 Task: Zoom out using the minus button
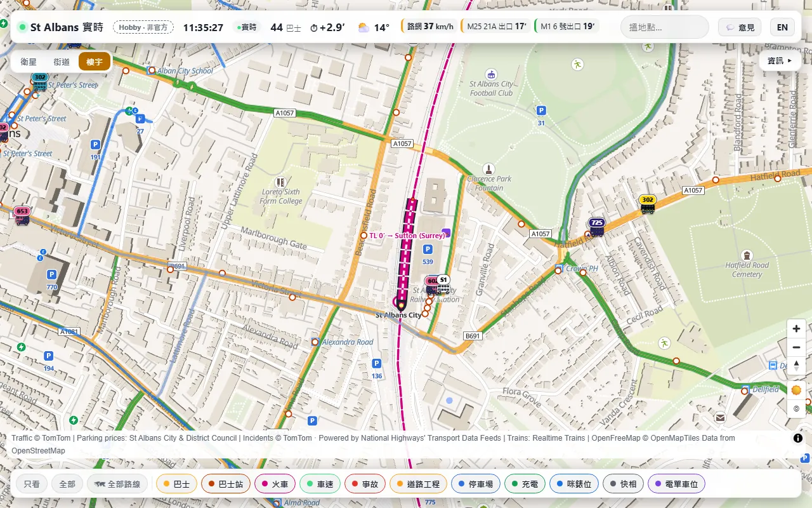[796, 347]
